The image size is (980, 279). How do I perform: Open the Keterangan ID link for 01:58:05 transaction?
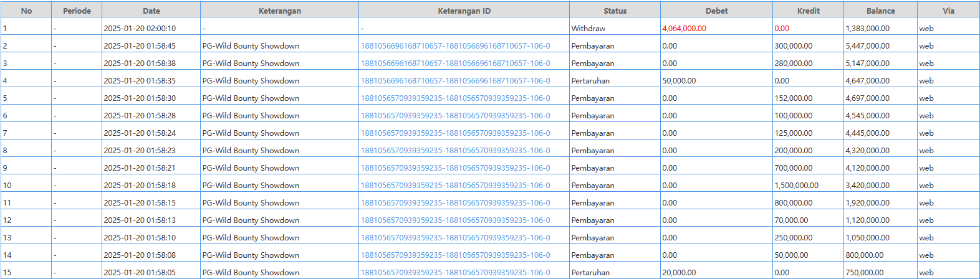[455, 273]
